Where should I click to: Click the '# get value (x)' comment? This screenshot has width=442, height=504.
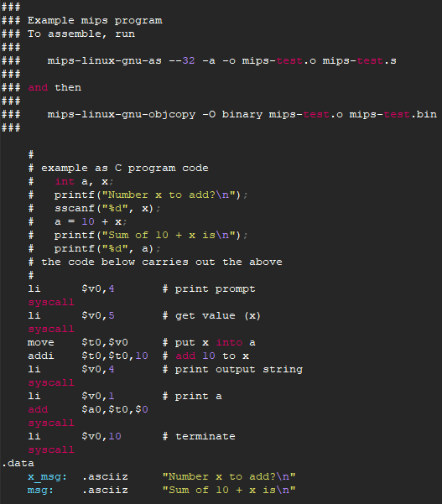coord(211,315)
